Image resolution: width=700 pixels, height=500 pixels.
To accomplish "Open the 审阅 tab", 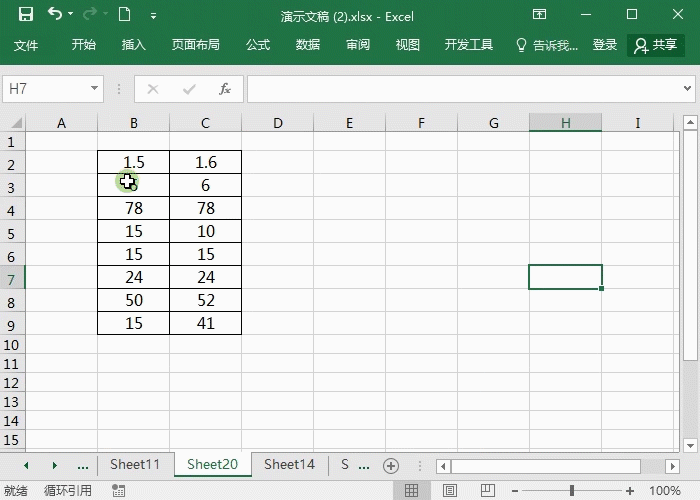I will [x=358, y=45].
